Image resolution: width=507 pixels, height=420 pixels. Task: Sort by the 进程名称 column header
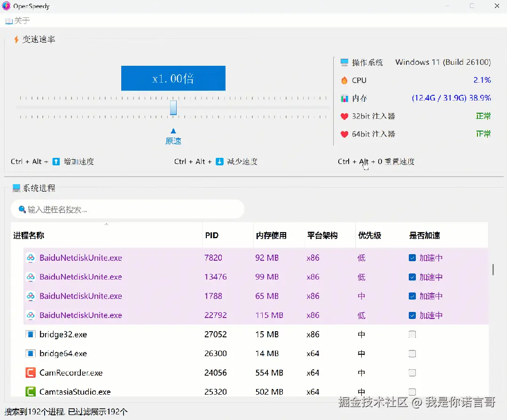(106, 235)
